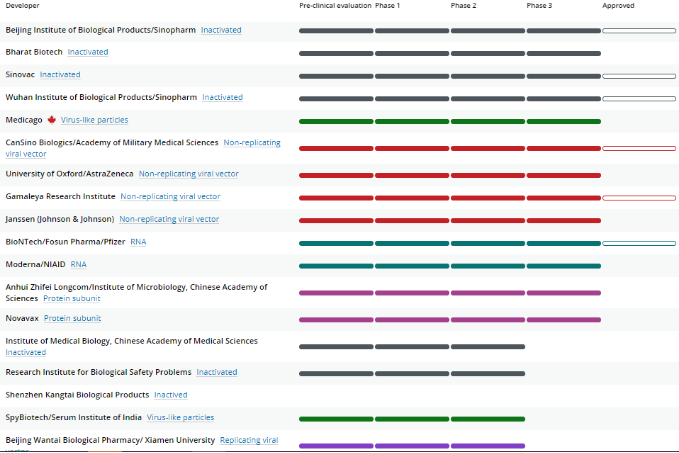The width and height of the screenshot is (679, 453).
Task: Click RNA link next to Moderna/NIAID
Action: (78, 264)
